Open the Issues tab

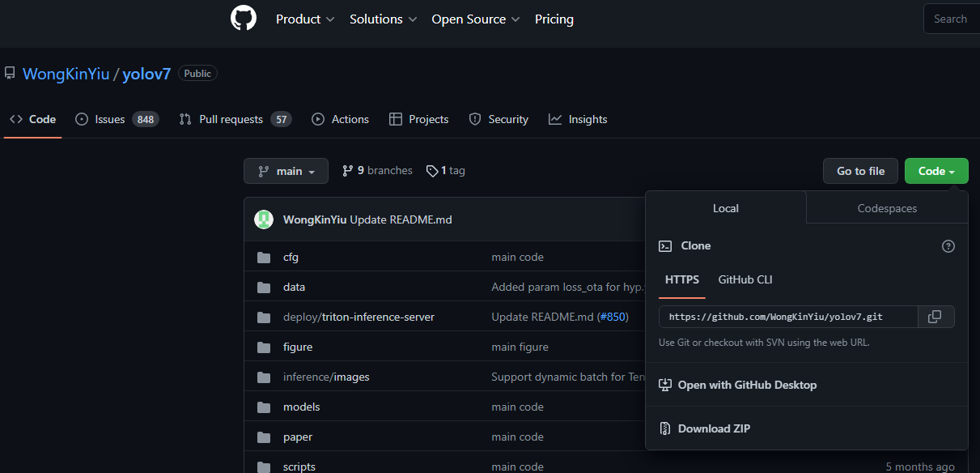(117, 119)
